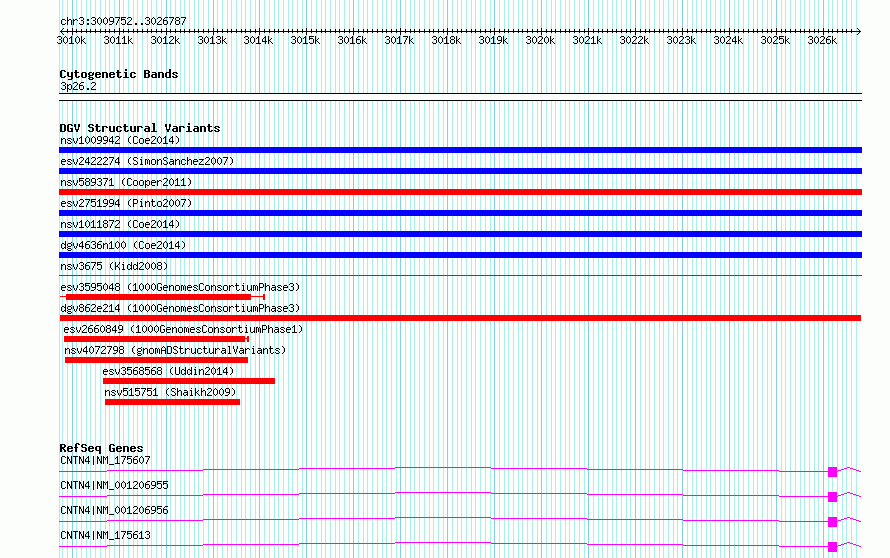Image resolution: width=890 pixels, height=558 pixels.
Task: Click the esv3595048 (1000GenomesConsortiumPhase3) label
Action: [x=180, y=287]
